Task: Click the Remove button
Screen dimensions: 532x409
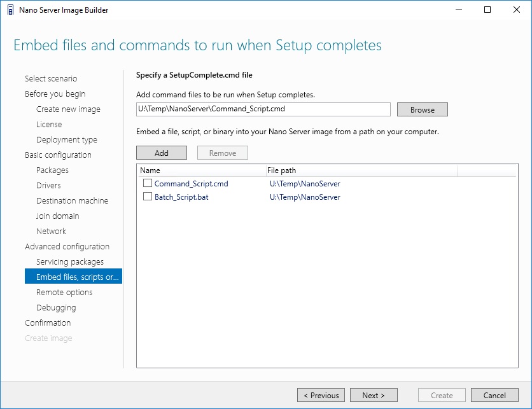Action: (x=223, y=153)
